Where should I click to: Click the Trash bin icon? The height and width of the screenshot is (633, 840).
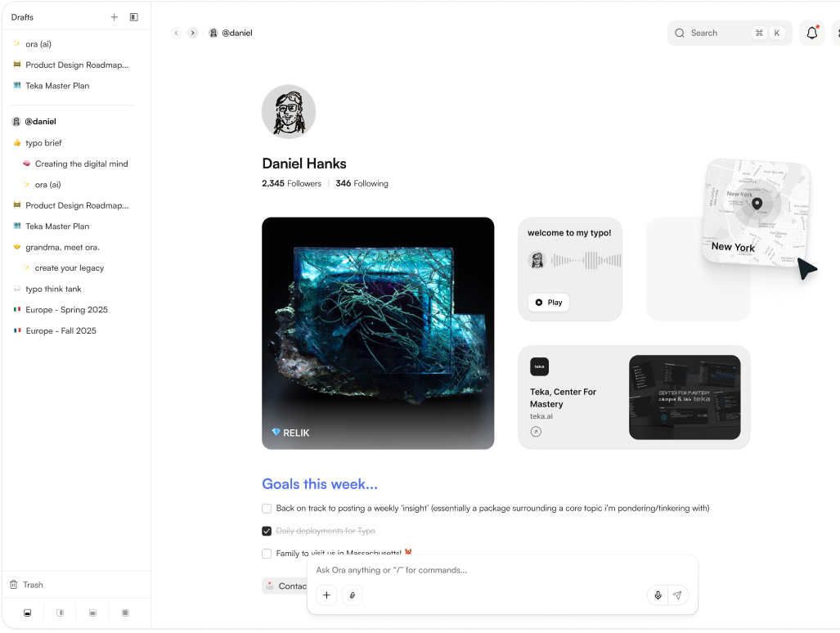click(14, 585)
